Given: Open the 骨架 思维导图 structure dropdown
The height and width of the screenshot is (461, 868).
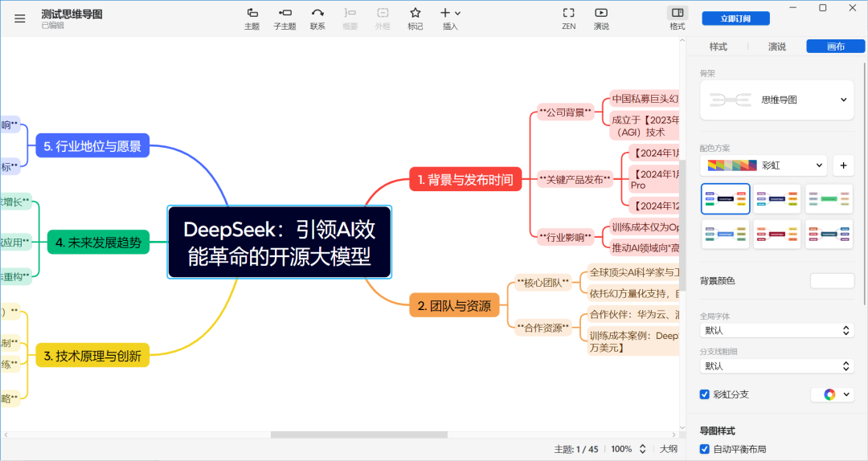Looking at the screenshot, I should 776,100.
